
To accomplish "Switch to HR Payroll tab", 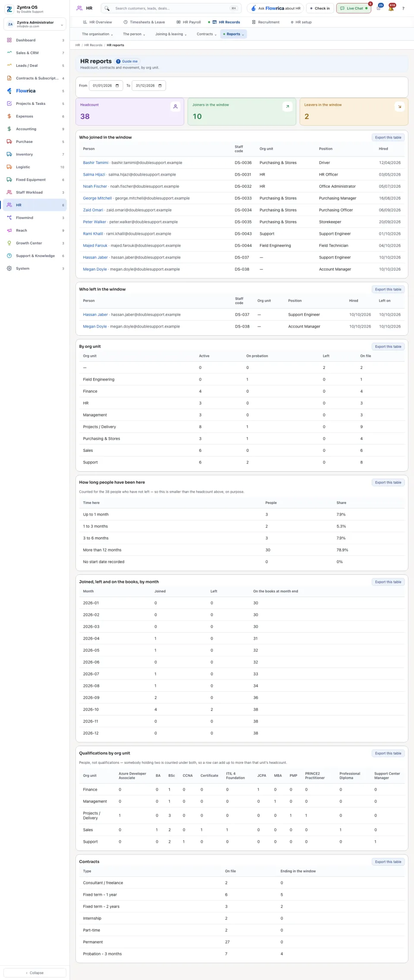I will coord(189,22).
